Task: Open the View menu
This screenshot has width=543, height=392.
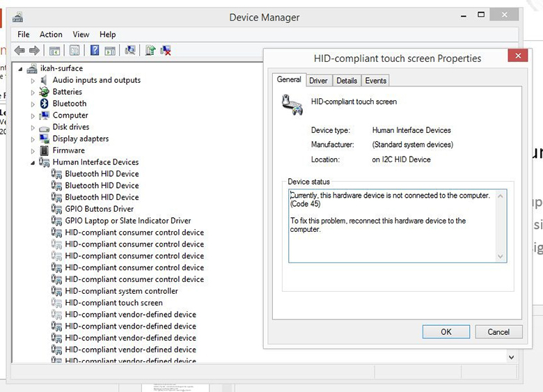Action: [81, 34]
